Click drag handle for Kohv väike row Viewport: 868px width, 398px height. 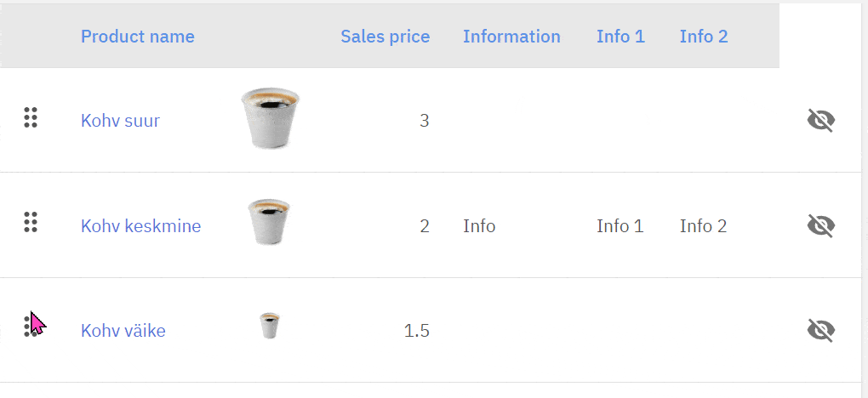[x=31, y=326]
